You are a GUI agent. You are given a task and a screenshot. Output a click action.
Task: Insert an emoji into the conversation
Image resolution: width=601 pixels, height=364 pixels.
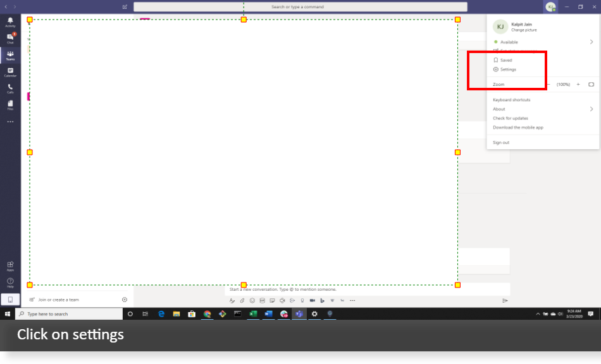click(251, 300)
